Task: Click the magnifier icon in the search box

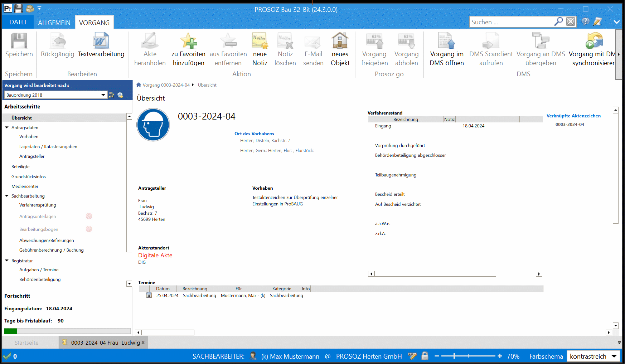Action: (558, 22)
